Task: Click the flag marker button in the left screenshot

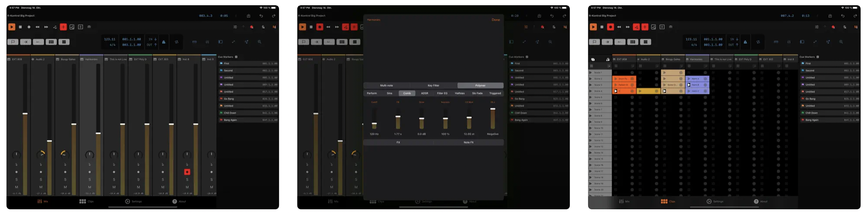Action: 13,42
